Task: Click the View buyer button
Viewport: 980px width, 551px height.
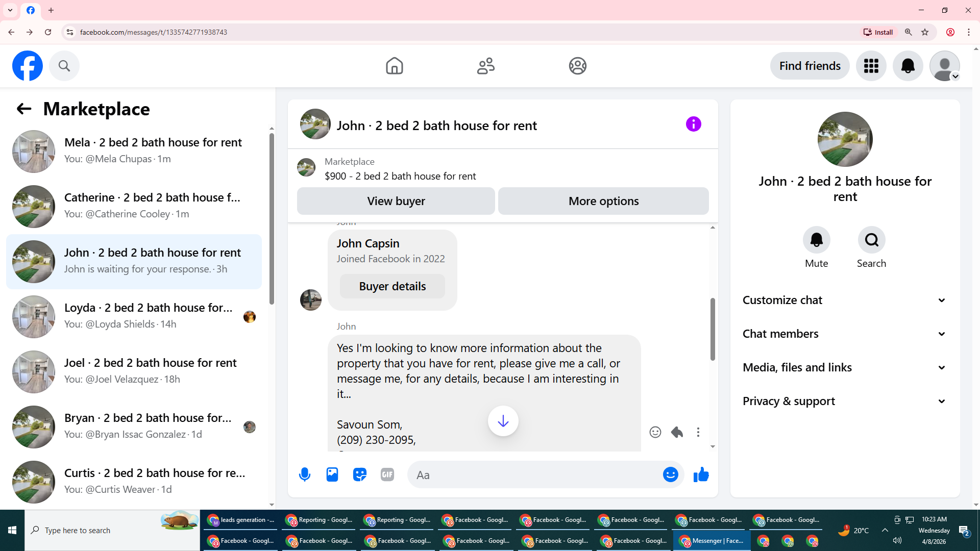Action: [x=396, y=201]
